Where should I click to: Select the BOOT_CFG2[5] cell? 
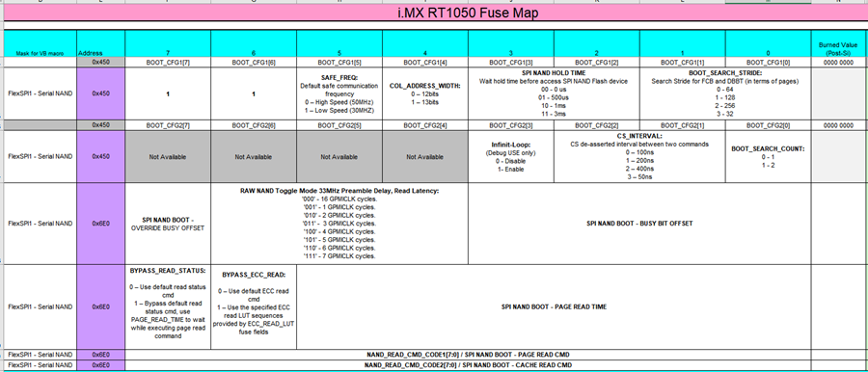pos(339,125)
